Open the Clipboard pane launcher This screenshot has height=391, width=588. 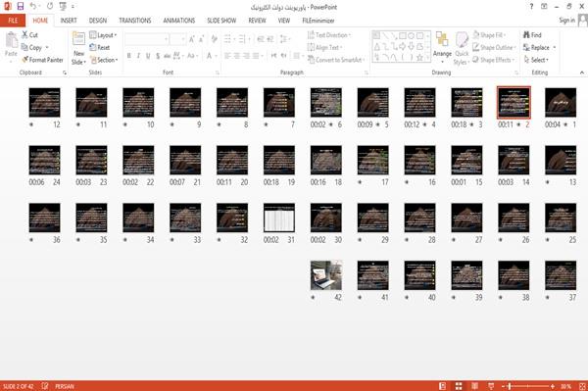(65, 73)
